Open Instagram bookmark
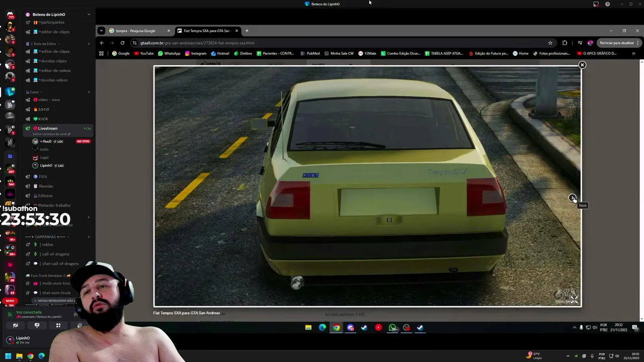This screenshot has height=362, width=644. pyautogui.click(x=196, y=53)
